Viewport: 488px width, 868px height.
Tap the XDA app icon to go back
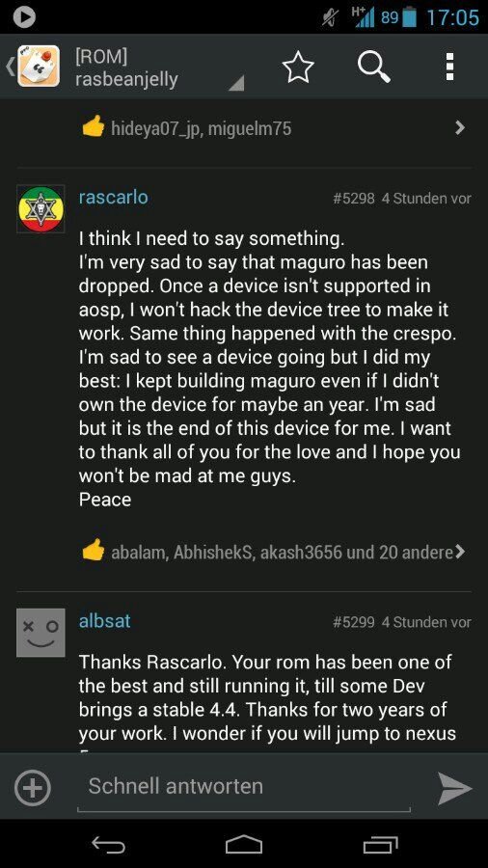[x=39, y=67]
